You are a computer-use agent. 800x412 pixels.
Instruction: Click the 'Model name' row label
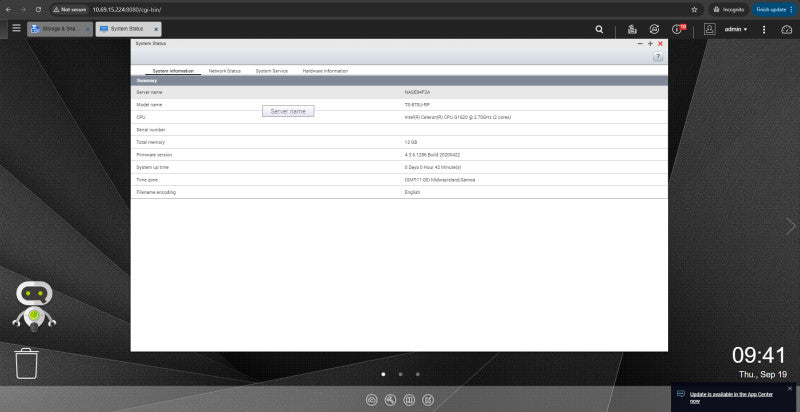tap(149, 105)
